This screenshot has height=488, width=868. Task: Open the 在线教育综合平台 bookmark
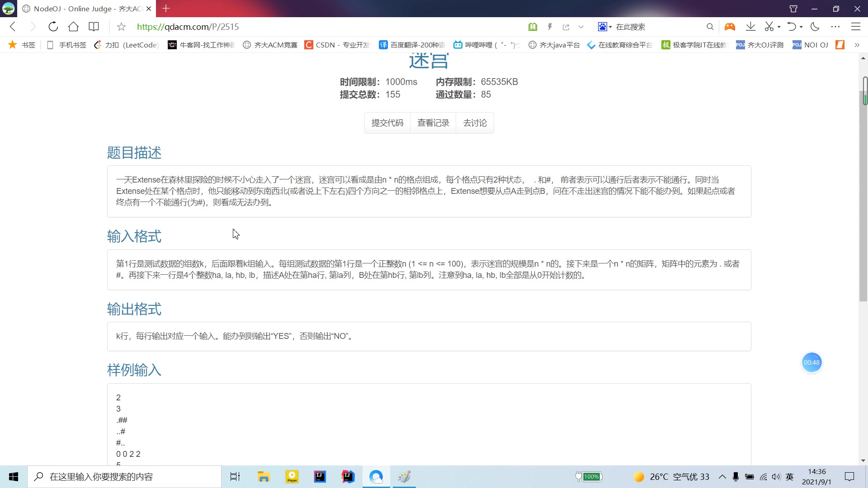coord(619,45)
